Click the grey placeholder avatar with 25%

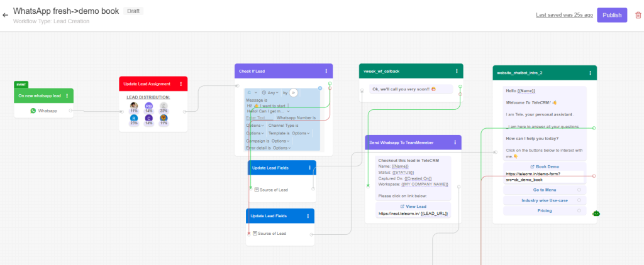164,106
